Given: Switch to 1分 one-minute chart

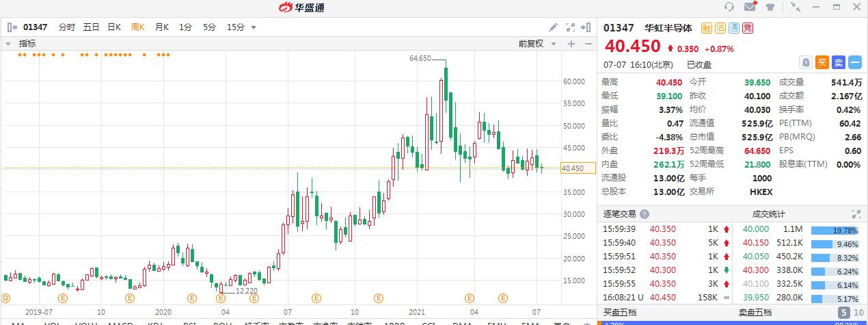Looking at the screenshot, I should (186, 27).
